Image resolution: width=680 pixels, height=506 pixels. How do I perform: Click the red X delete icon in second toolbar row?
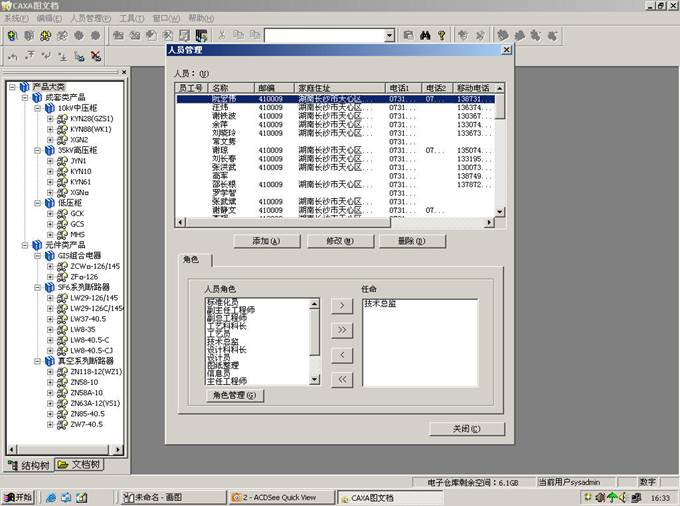[96, 56]
